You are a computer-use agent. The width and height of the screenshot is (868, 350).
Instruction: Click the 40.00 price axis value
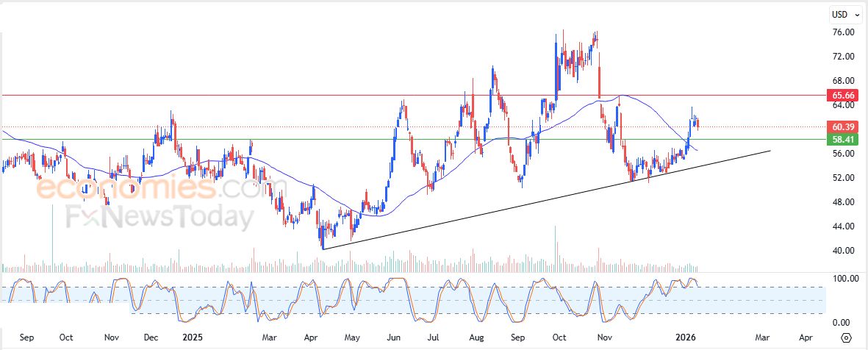[842, 250]
